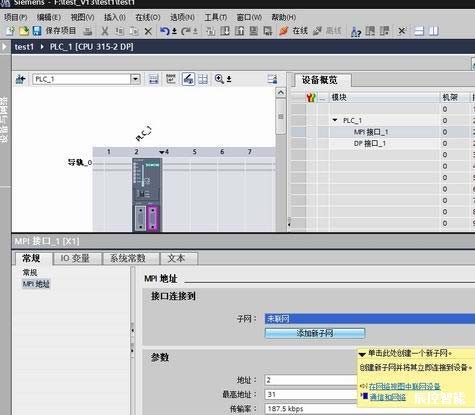Switch to network view icon left of PLC_1 box
The height and width of the screenshot is (415, 476).
point(21,79)
